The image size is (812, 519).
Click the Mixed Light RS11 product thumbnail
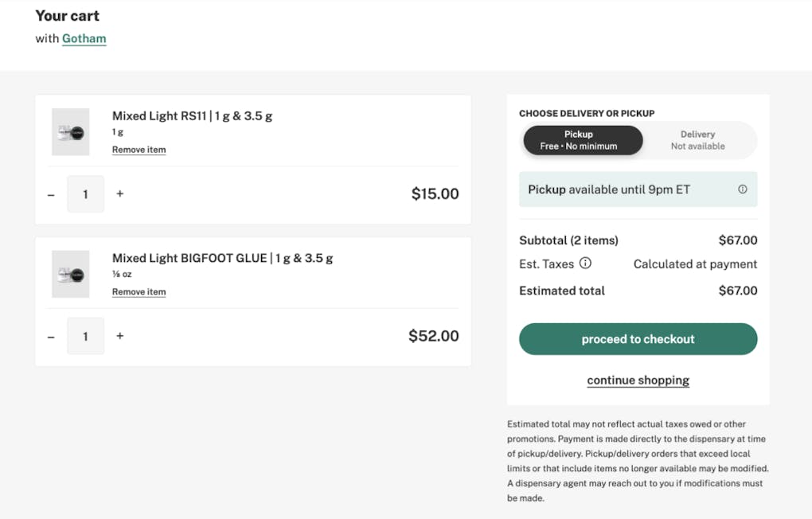(x=71, y=132)
